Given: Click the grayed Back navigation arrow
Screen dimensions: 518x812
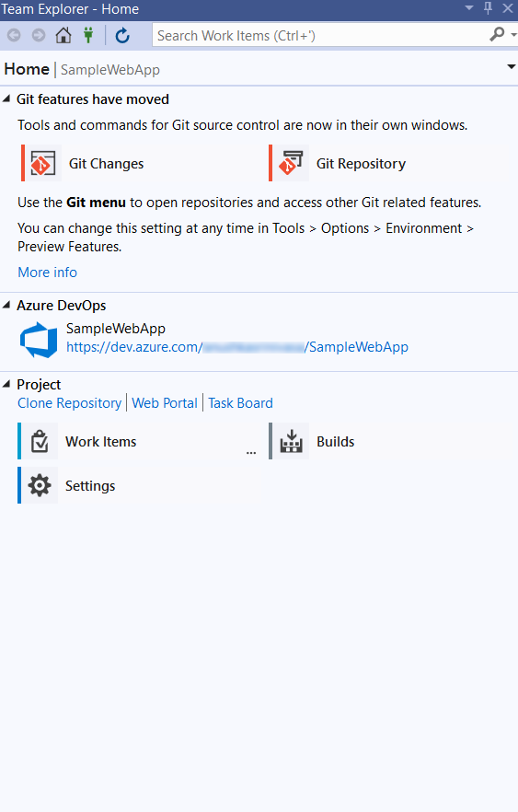Looking at the screenshot, I should (x=14, y=35).
